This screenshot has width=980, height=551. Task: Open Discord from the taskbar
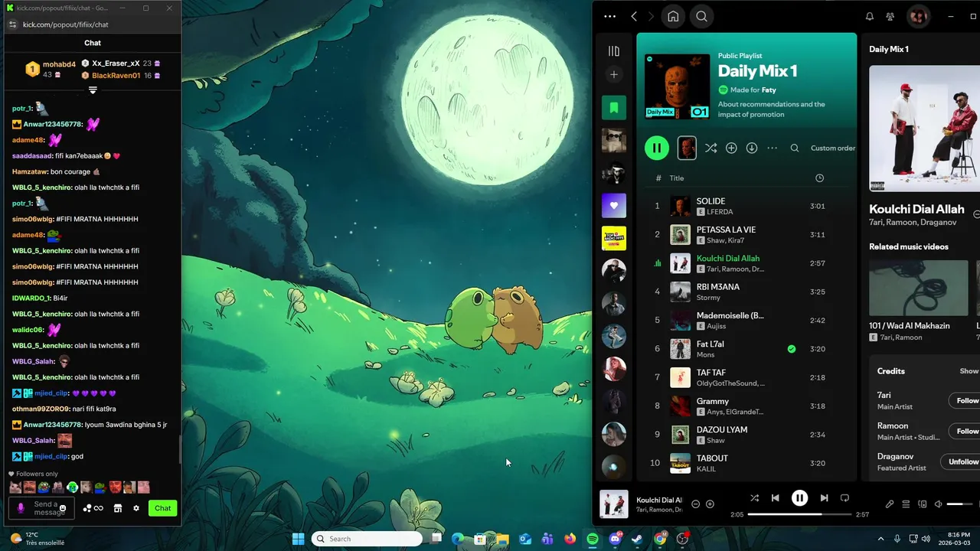click(615, 539)
